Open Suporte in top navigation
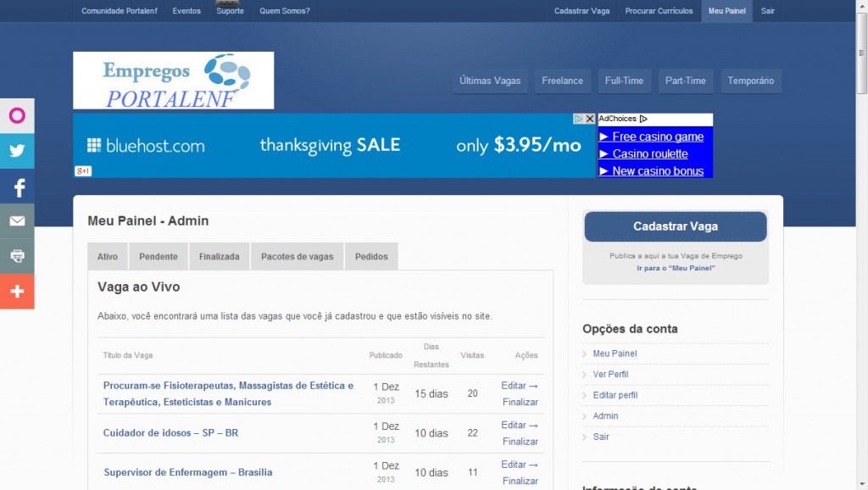 [231, 11]
